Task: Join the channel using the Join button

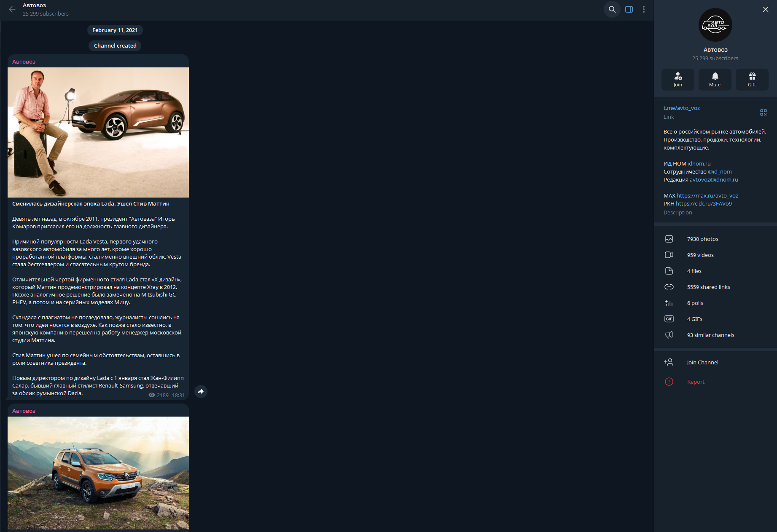Action: click(678, 79)
